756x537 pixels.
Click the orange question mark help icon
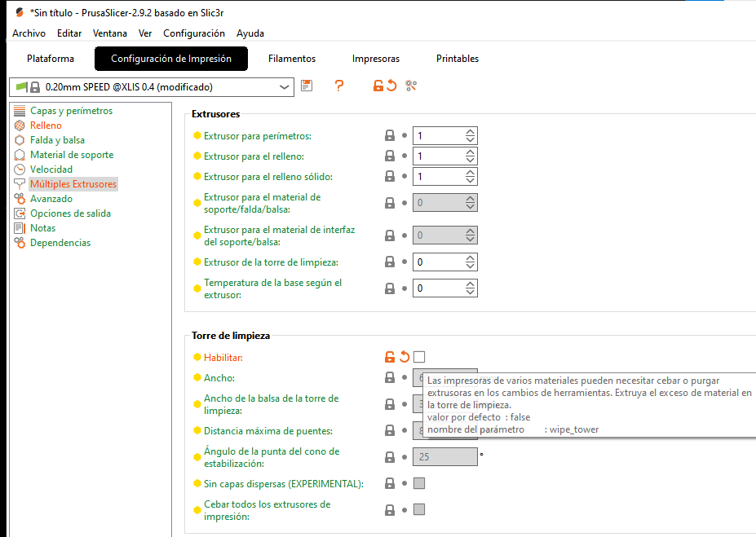coord(339,86)
